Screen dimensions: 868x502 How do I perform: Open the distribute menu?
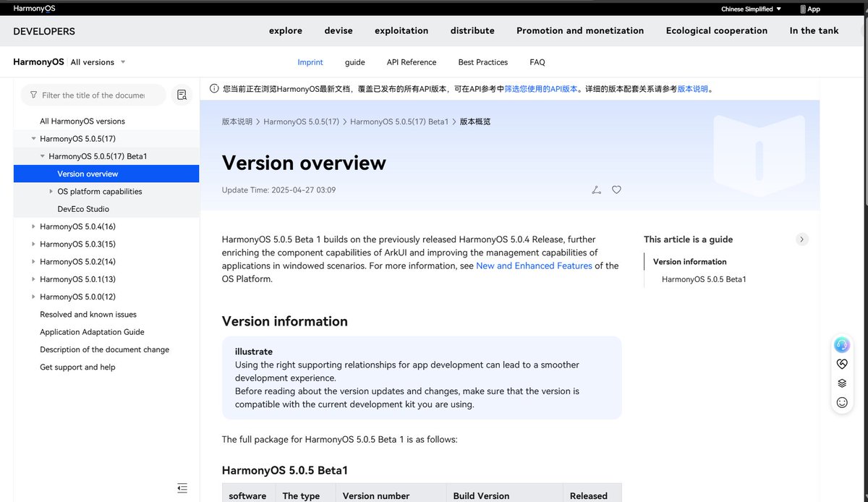(472, 31)
